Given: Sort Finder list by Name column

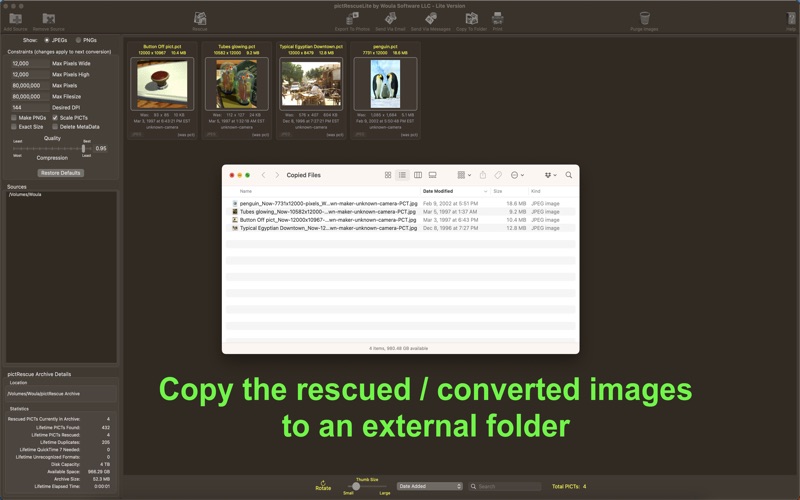Looking at the screenshot, I should tap(246, 191).
